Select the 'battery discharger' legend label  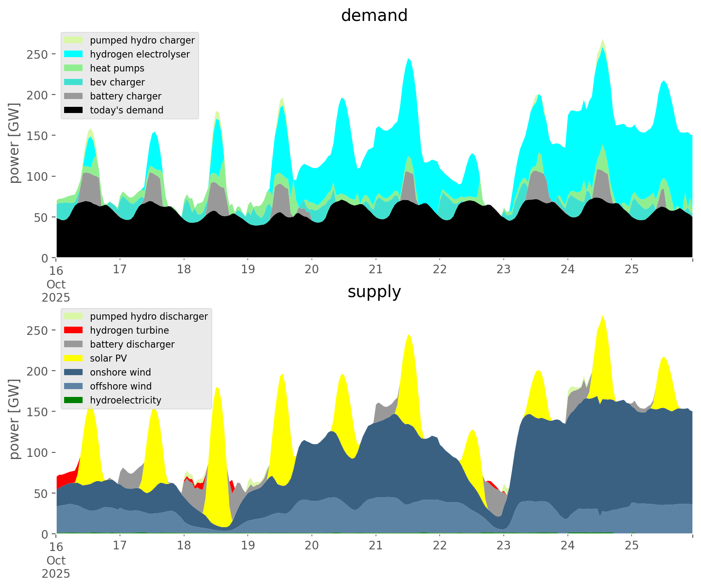tap(132, 344)
